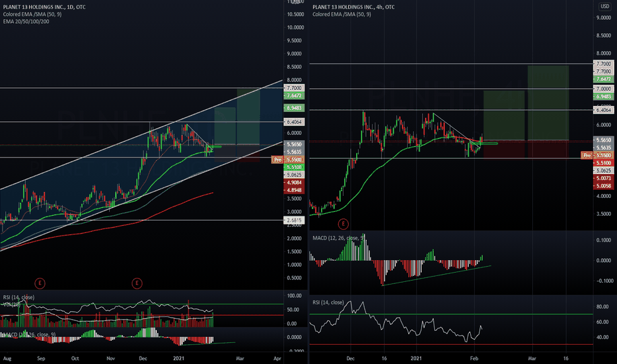Viewport: 617px width, 364px height.
Task: Click 9.0000 on 4h chart price scale
Action: 604,18
